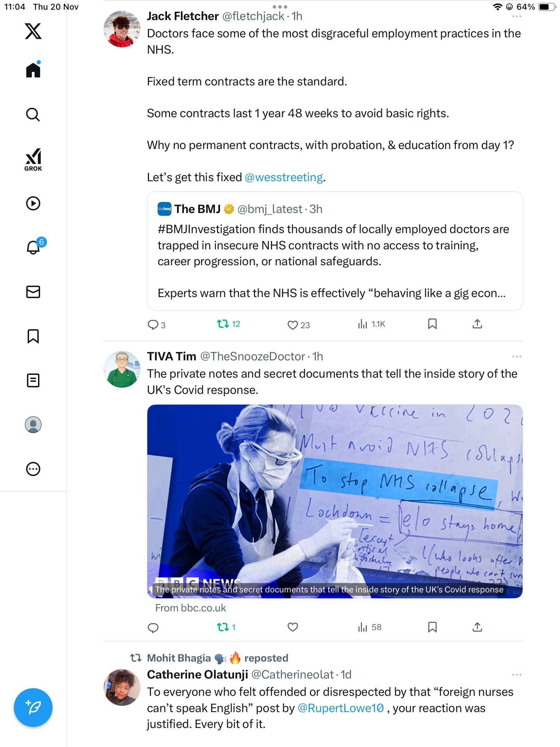Like Jack Fletcher's post
Screen dimensions: 560x747
[292, 325]
